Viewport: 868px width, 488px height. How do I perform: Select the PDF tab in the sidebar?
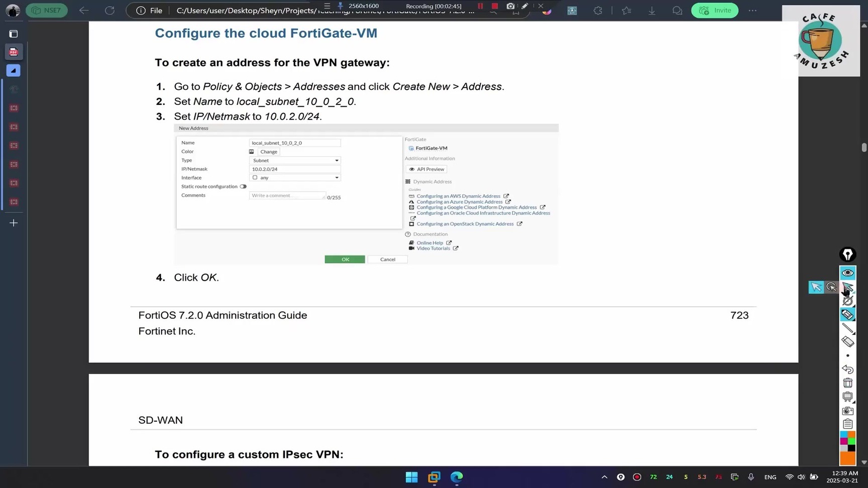[14, 52]
